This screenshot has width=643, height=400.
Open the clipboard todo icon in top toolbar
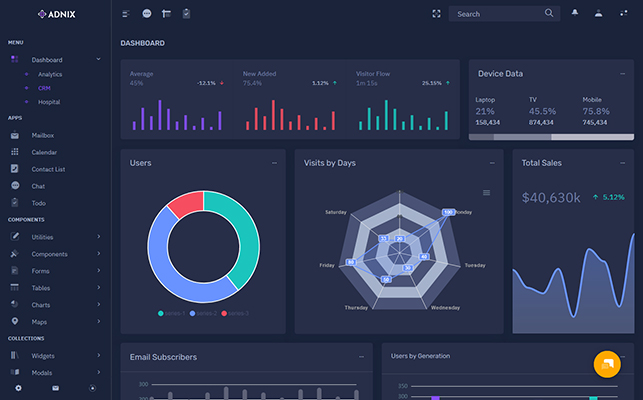186,14
